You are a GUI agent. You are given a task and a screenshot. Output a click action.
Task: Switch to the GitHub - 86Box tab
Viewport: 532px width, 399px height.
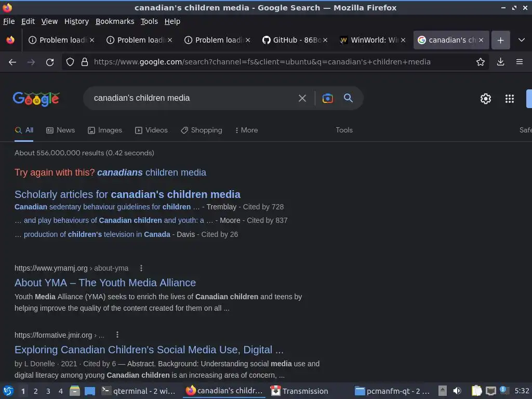pyautogui.click(x=295, y=40)
